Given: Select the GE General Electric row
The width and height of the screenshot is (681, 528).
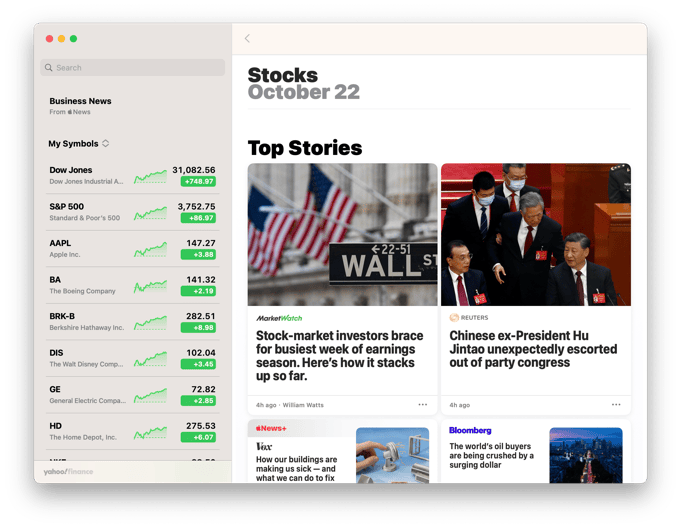Looking at the screenshot, I should click(x=132, y=395).
